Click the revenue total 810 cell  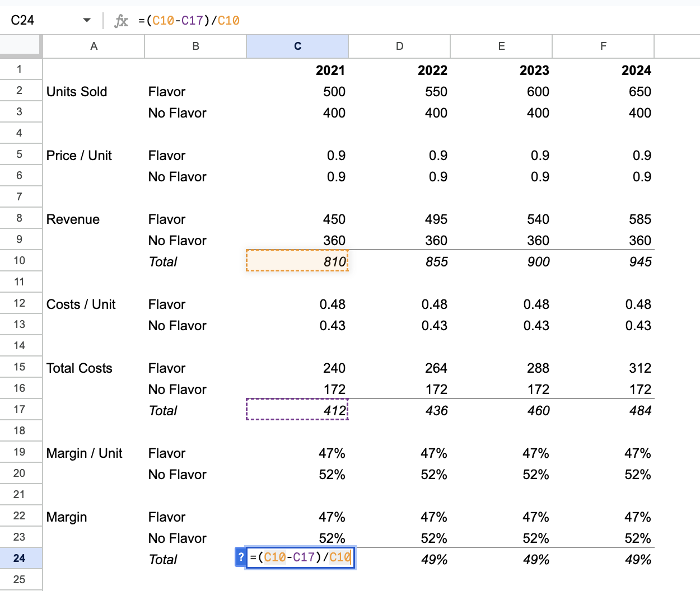click(297, 261)
